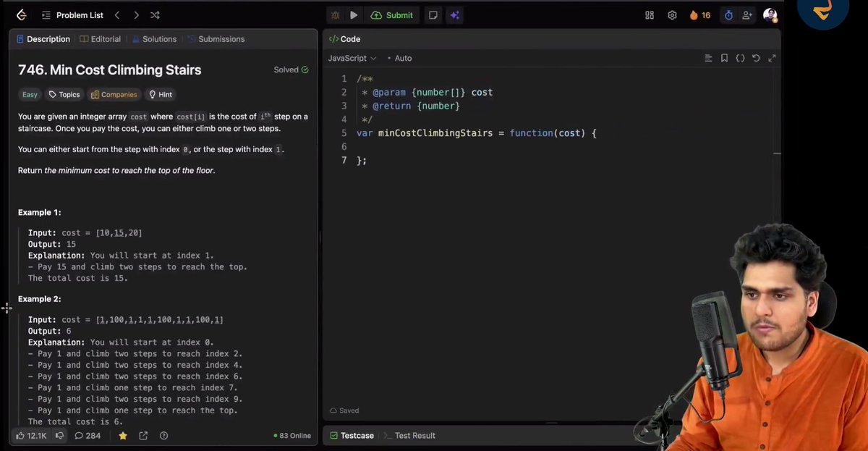Open the layout grid icon
This screenshot has height=451, width=868.
point(650,15)
